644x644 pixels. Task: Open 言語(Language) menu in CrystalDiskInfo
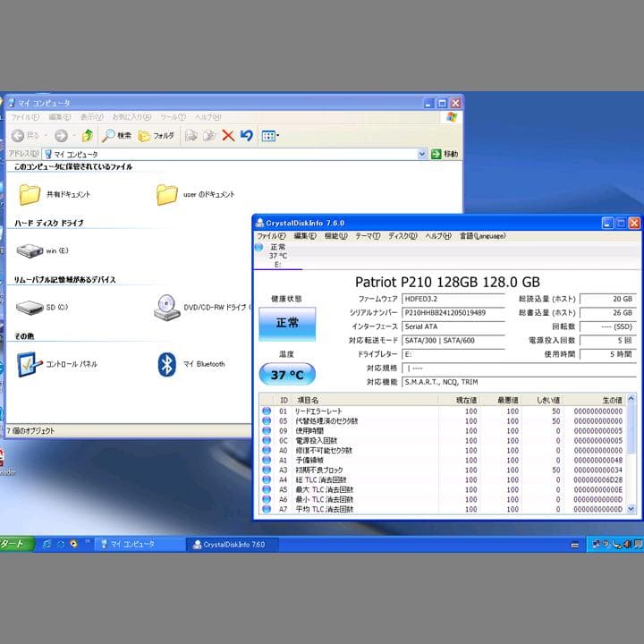pyautogui.click(x=482, y=236)
